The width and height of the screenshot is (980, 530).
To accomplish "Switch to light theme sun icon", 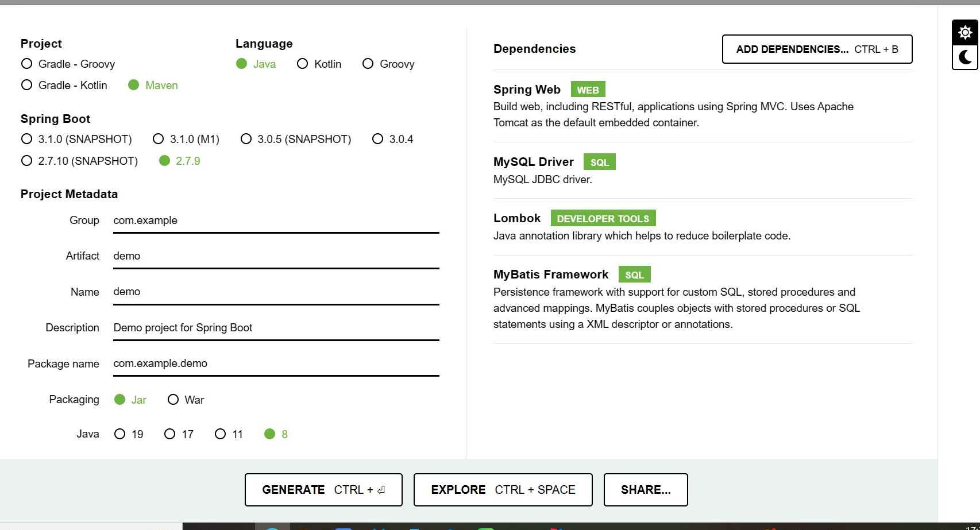I will click(x=965, y=33).
